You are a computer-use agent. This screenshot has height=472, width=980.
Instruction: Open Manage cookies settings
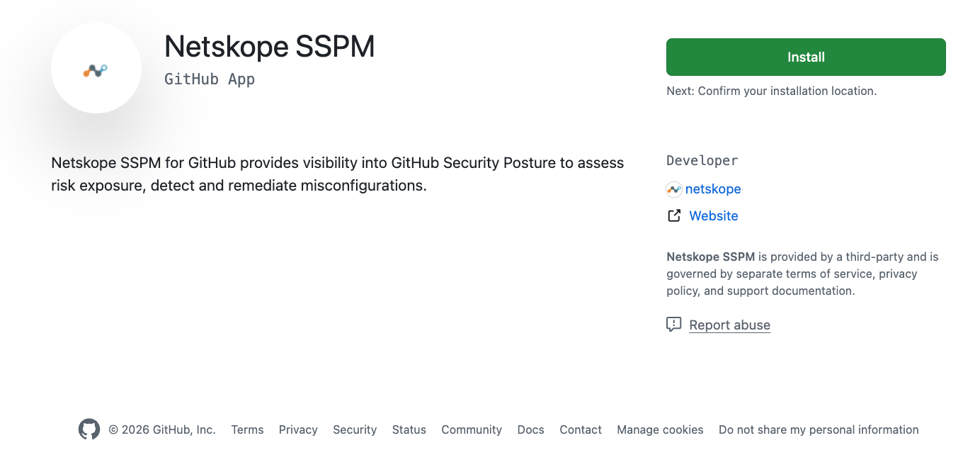click(660, 429)
